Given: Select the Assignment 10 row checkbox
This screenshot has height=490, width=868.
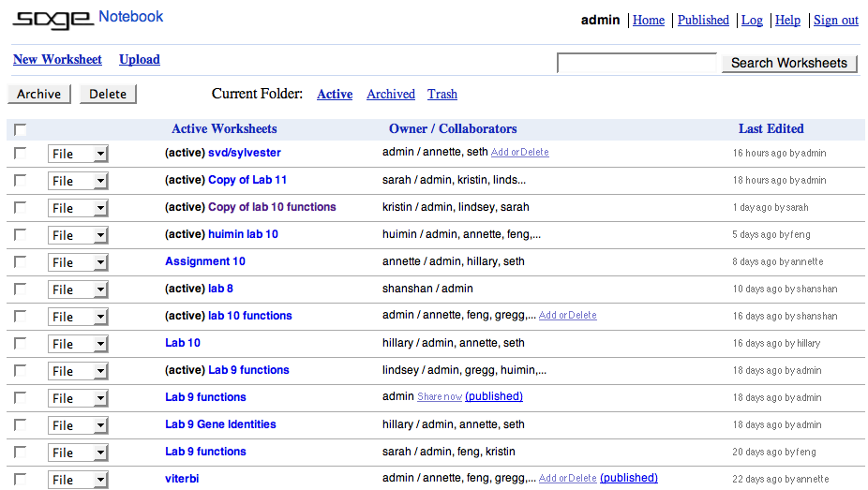Looking at the screenshot, I should point(21,261).
